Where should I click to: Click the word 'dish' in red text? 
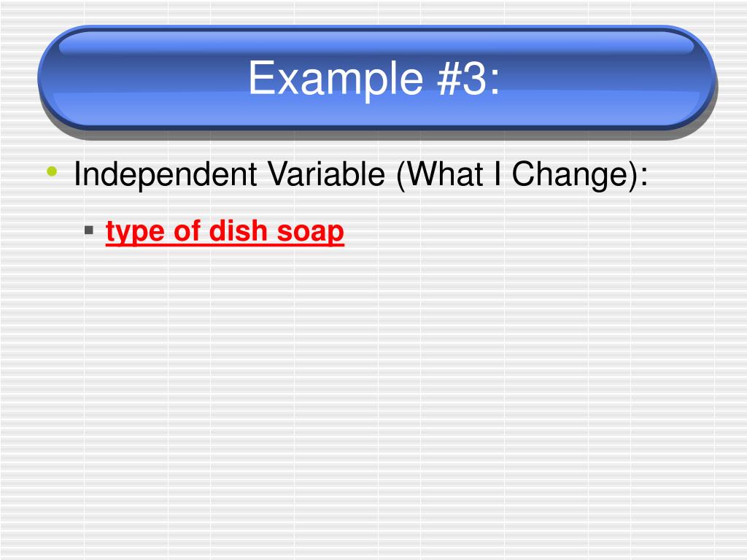tap(239, 230)
